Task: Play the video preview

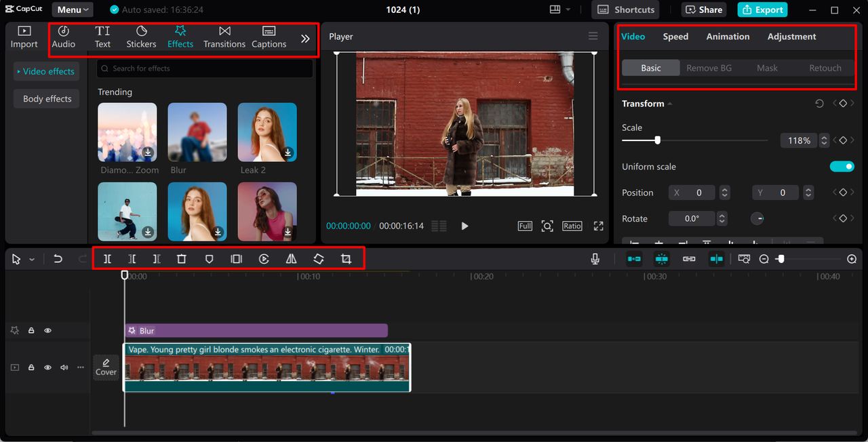Action: click(465, 226)
